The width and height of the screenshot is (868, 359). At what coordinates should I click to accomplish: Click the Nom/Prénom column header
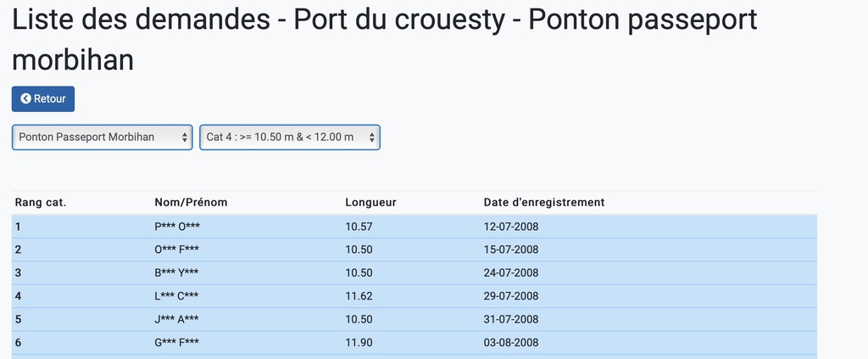[x=191, y=202]
